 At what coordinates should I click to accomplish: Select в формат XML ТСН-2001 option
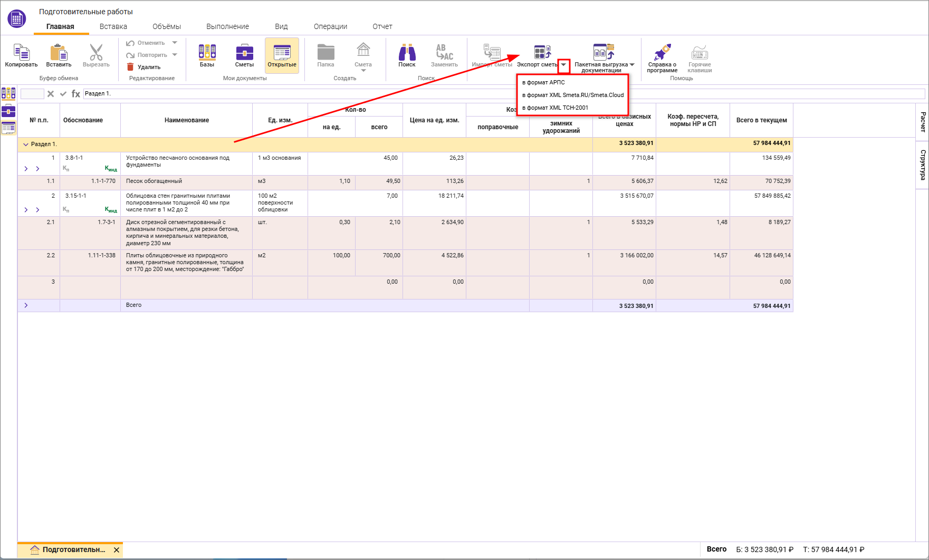click(x=555, y=108)
